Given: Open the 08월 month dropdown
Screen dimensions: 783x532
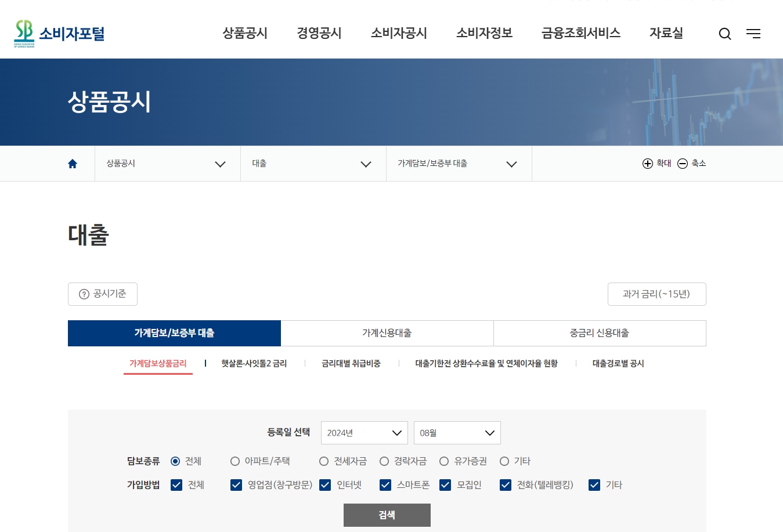Looking at the screenshot, I should [457, 432].
